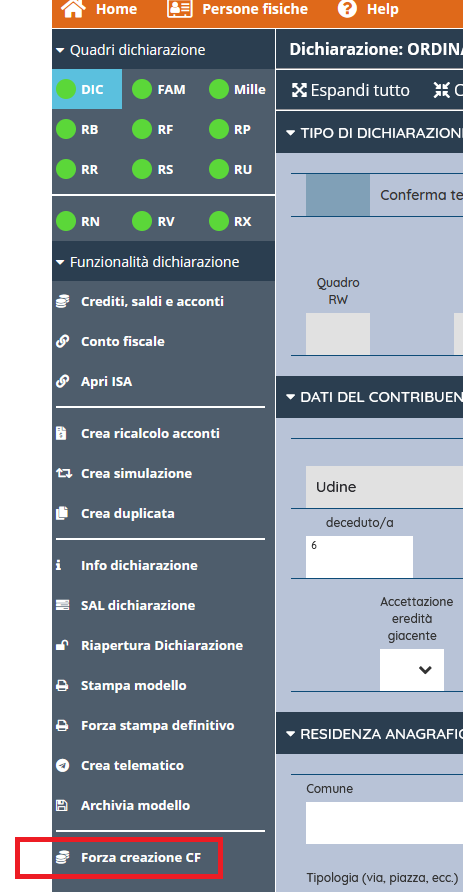Click the Crea telematico paper plane icon
463x892 pixels.
coord(62,765)
